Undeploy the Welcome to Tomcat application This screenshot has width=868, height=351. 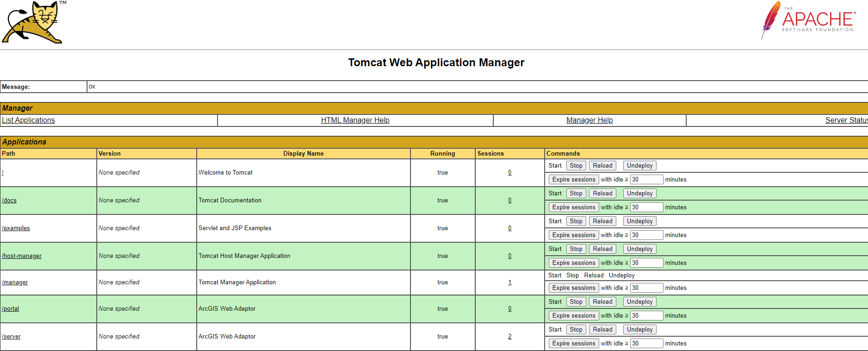click(639, 166)
